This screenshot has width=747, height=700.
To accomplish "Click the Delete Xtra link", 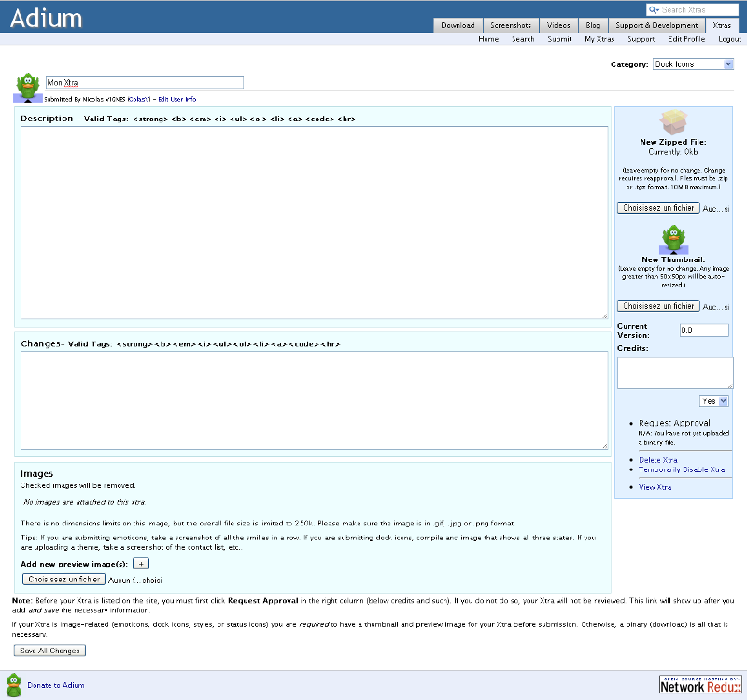I will [658, 460].
